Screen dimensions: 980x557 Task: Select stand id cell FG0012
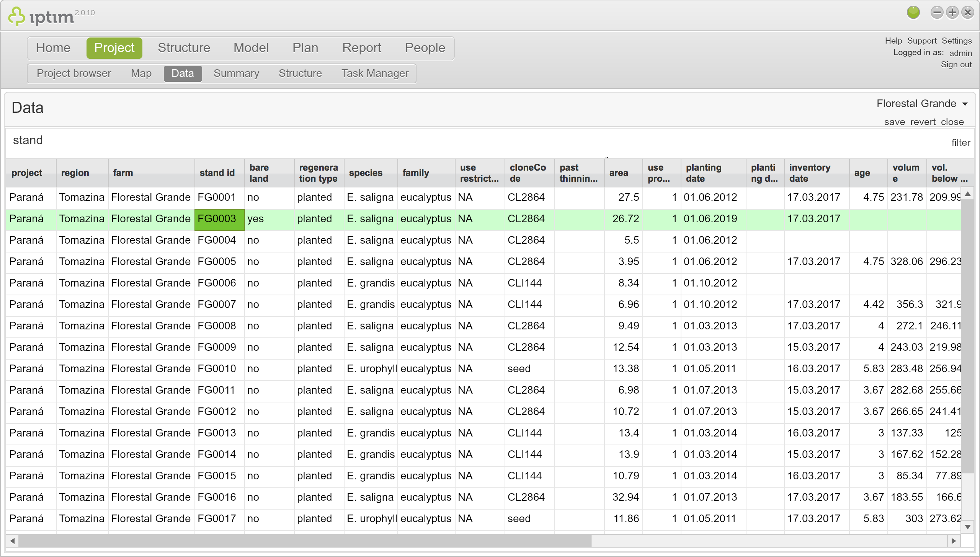[x=219, y=412]
